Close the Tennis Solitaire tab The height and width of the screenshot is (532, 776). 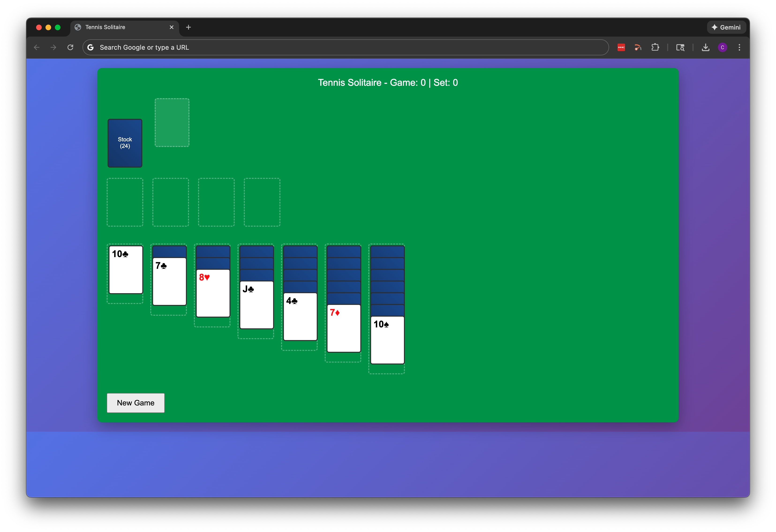172,27
